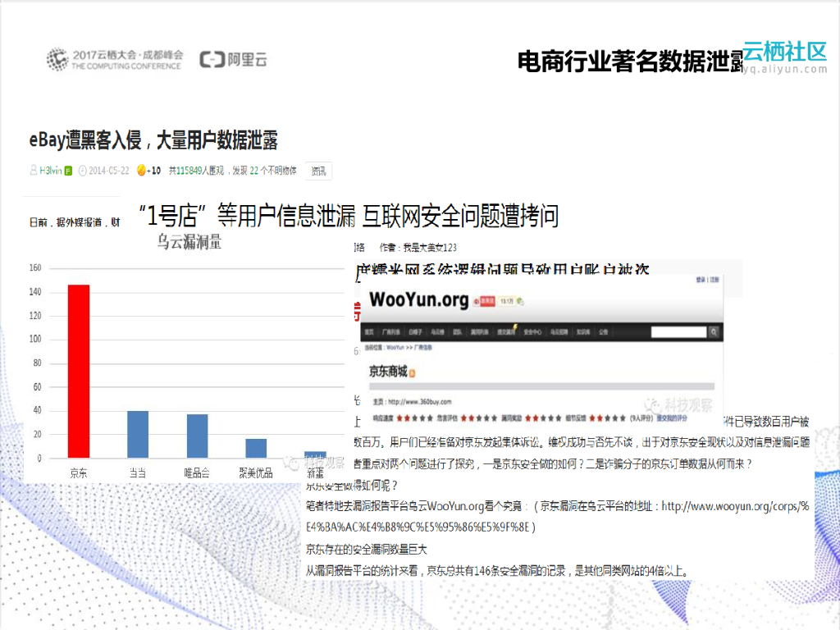Open 公告 in the WooYun navbar
The image size is (840, 630).
604,332
